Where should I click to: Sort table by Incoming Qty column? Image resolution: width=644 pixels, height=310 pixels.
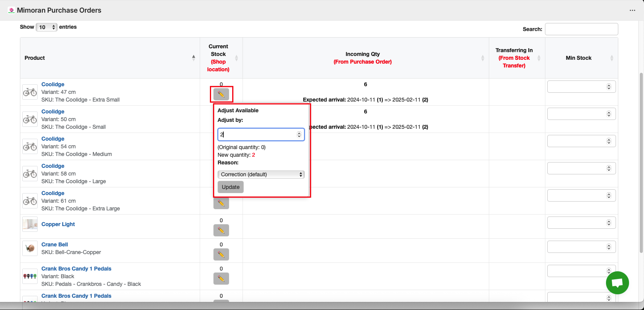(x=366, y=58)
